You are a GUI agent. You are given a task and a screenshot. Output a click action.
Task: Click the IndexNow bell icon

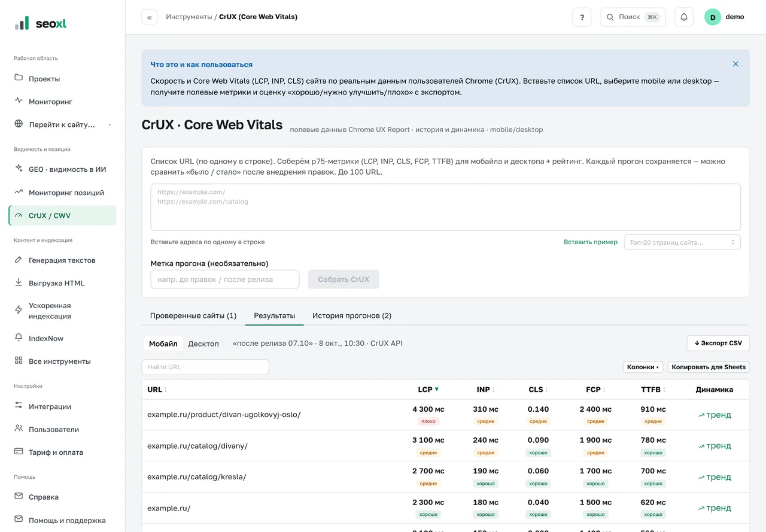click(x=19, y=338)
